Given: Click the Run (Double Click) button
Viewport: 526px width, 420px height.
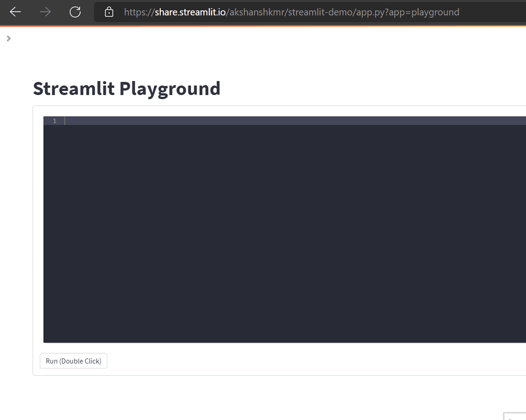Looking at the screenshot, I should [x=73, y=360].
